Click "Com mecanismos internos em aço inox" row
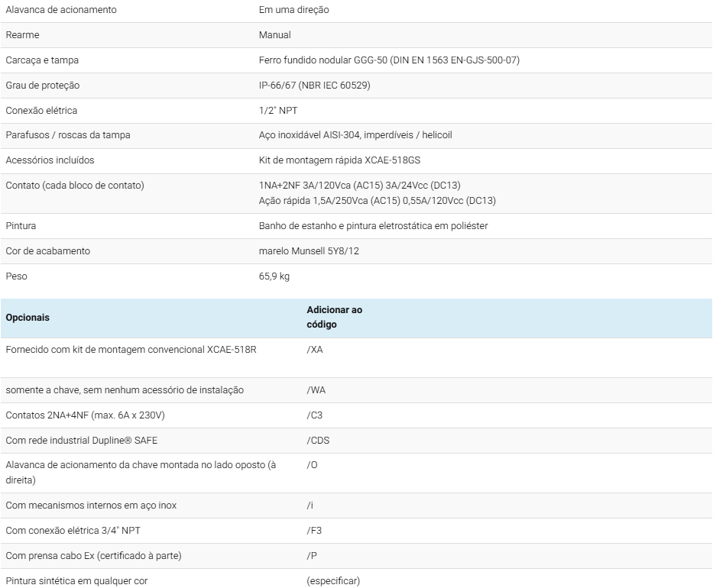 coord(91,506)
